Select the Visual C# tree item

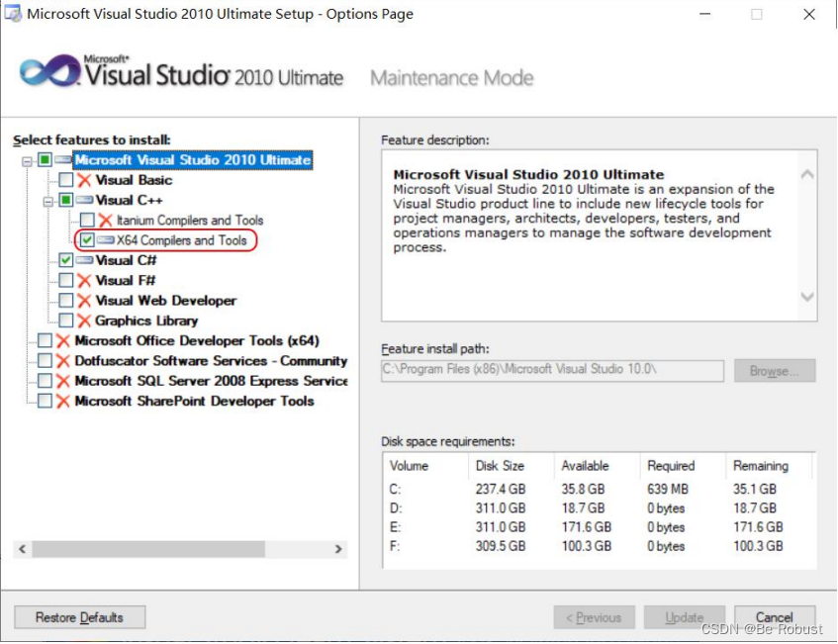[126, 260]
